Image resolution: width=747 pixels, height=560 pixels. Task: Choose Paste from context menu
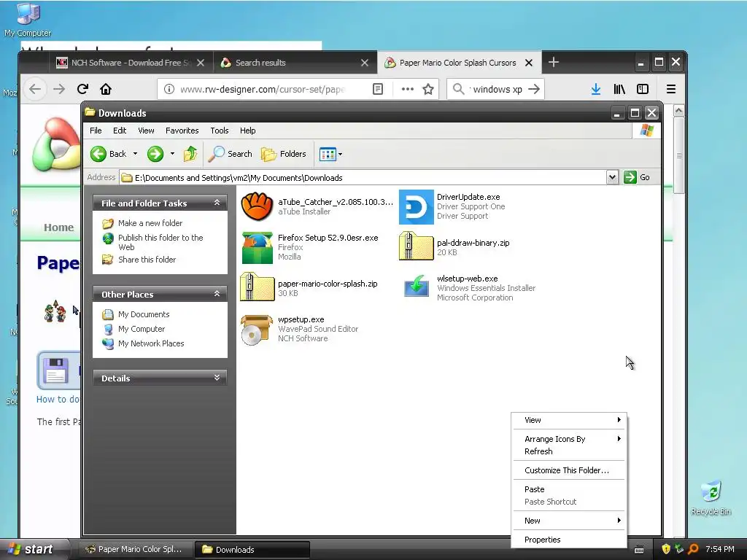[x=569, y=489]
